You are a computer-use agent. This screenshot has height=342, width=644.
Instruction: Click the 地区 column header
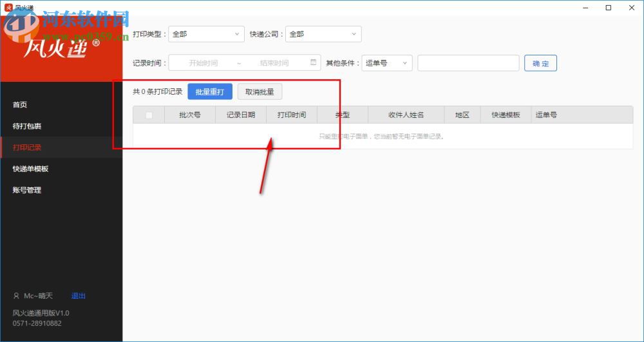(462, 115)
